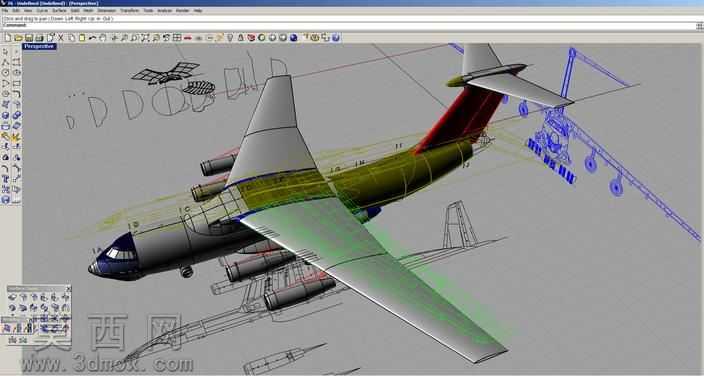Select the Pan hand tool
Image resolution: width=704 pixels, height=376 pixels.
103,38
